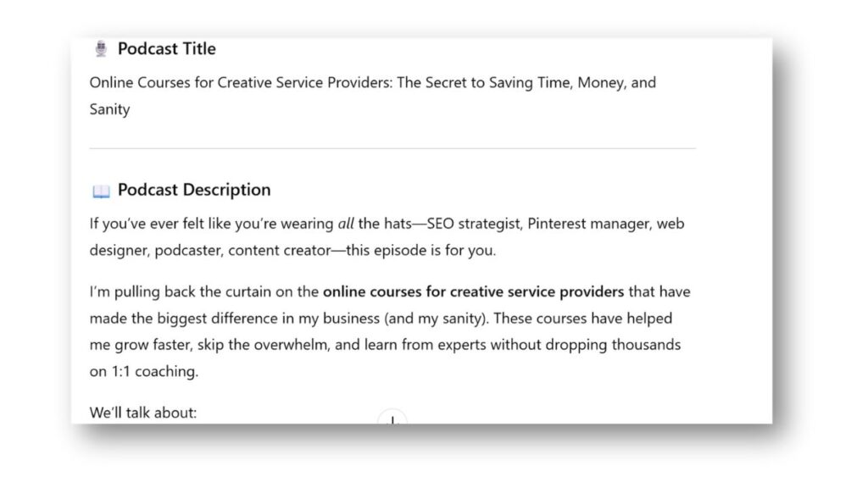Click the "Podcast Title" heading

coord(167,49)
